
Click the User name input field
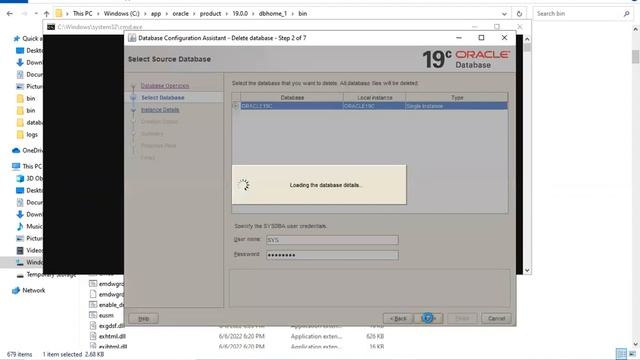(x=332, y=240)
